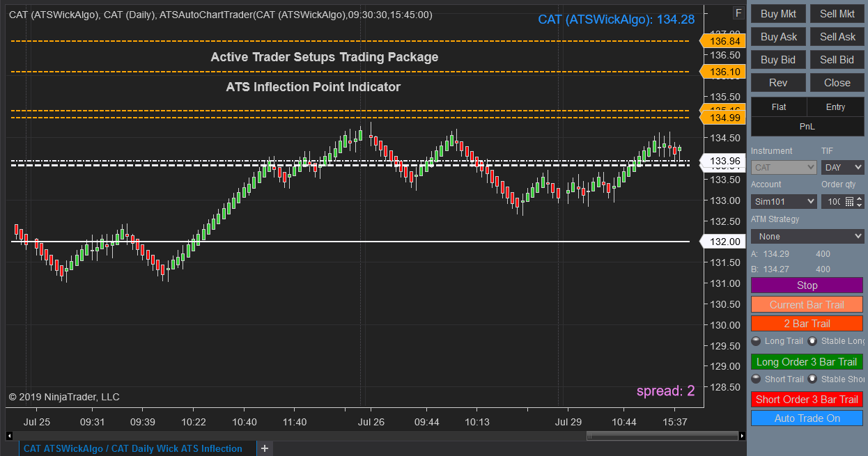Click the Entry price cell
The width and height of the screenshot is (868, 456).
click(x=836, y=107)
